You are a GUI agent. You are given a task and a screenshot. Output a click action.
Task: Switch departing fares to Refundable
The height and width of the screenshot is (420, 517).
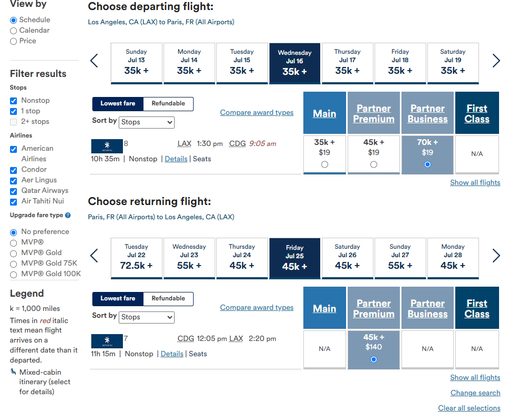(168, 103)
